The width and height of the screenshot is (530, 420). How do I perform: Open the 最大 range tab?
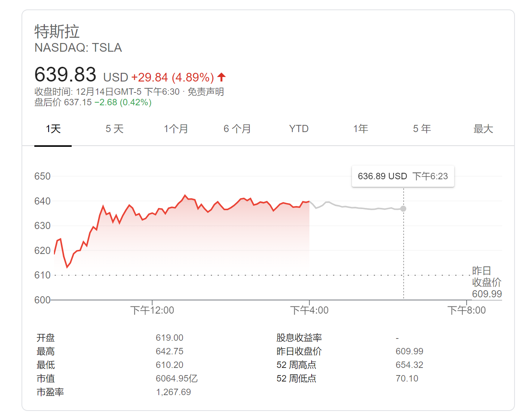[x=483, y=129]
